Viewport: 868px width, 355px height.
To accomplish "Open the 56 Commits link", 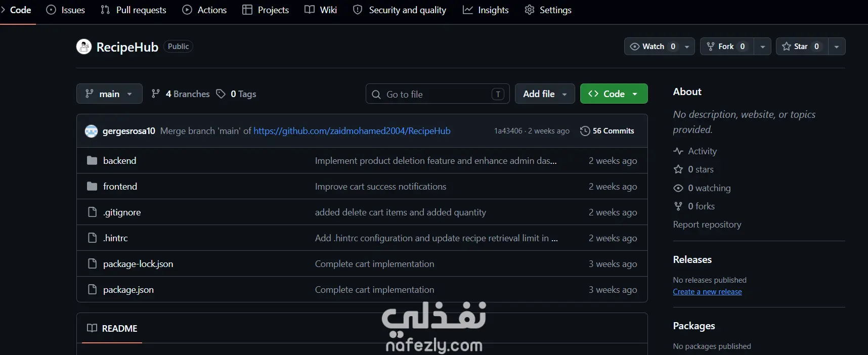I will coord(607,131).
